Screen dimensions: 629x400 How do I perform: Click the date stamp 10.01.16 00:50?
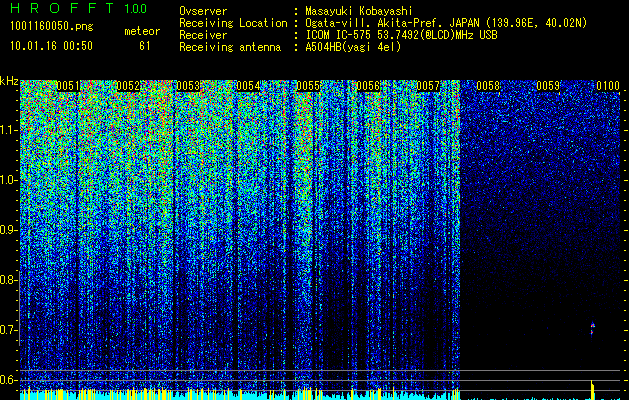coord(51,46)
